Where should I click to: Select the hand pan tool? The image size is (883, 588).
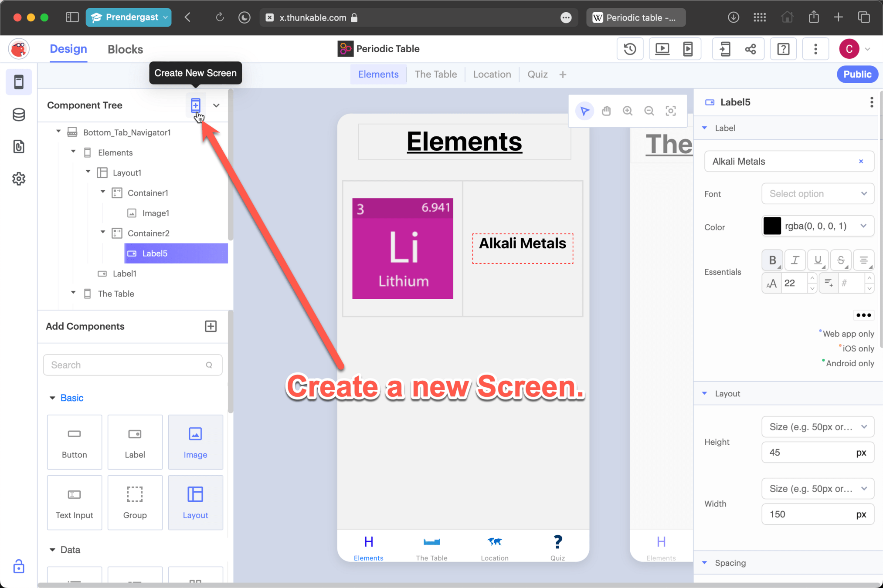606,111
